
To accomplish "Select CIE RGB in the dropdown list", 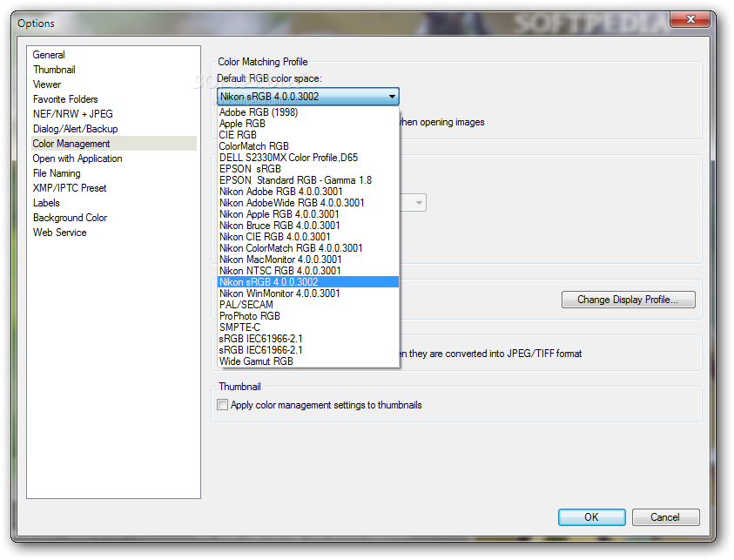I will (308, 135).
